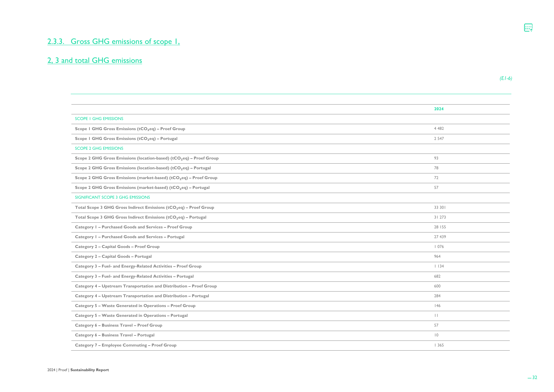
Task: Click the value 33 301
Action: coord(440,208)
